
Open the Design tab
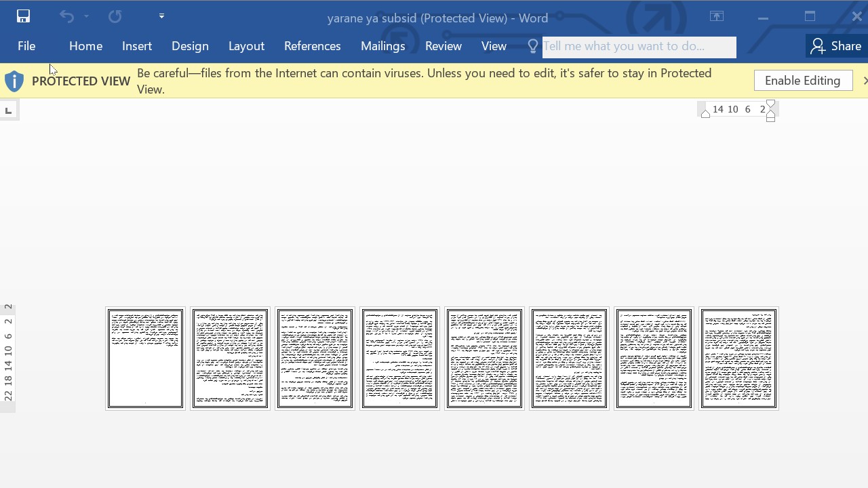pos(190,46)
